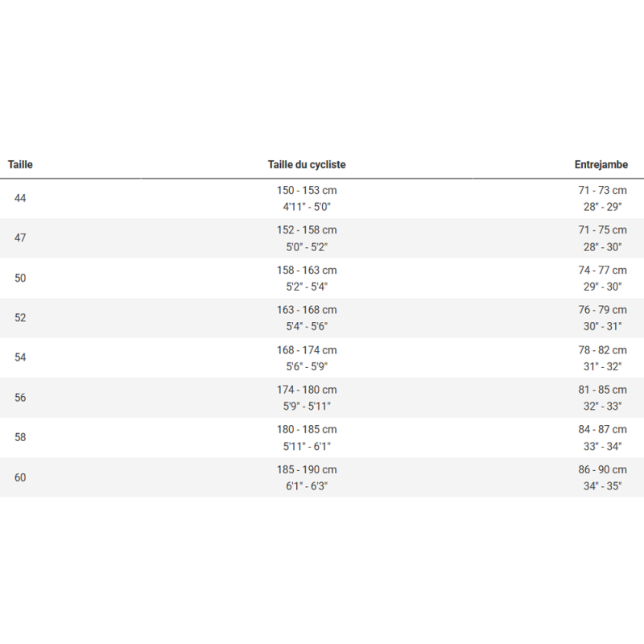Select size 56 row label

[x=20, y=398]
